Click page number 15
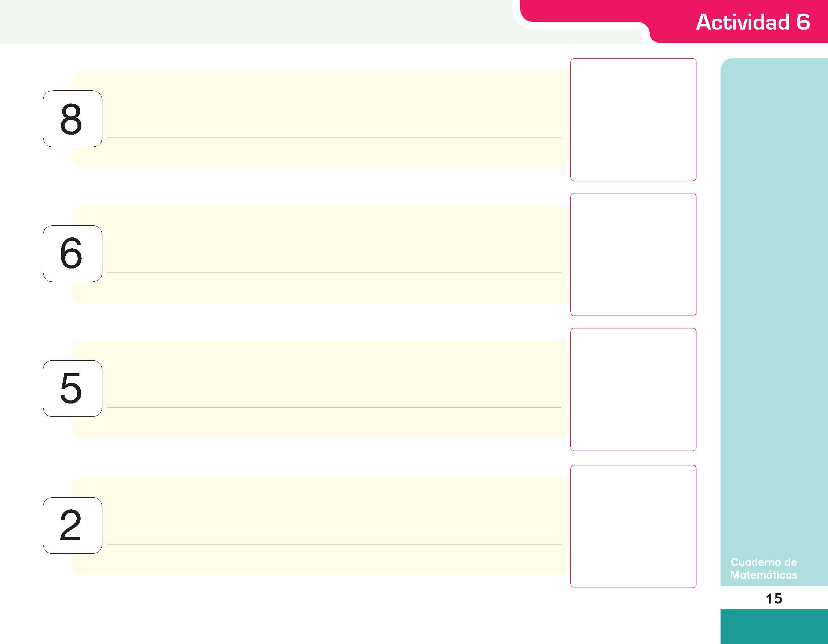This screenshot has width=828, height=644. [x=774, y=598]
